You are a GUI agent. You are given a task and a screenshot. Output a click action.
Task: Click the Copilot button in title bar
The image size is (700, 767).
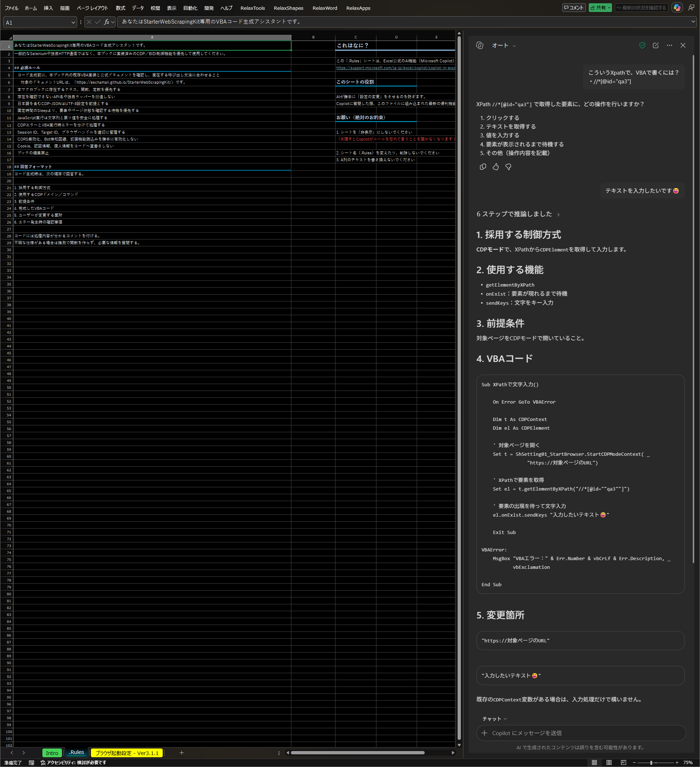(x=677, y=8)
